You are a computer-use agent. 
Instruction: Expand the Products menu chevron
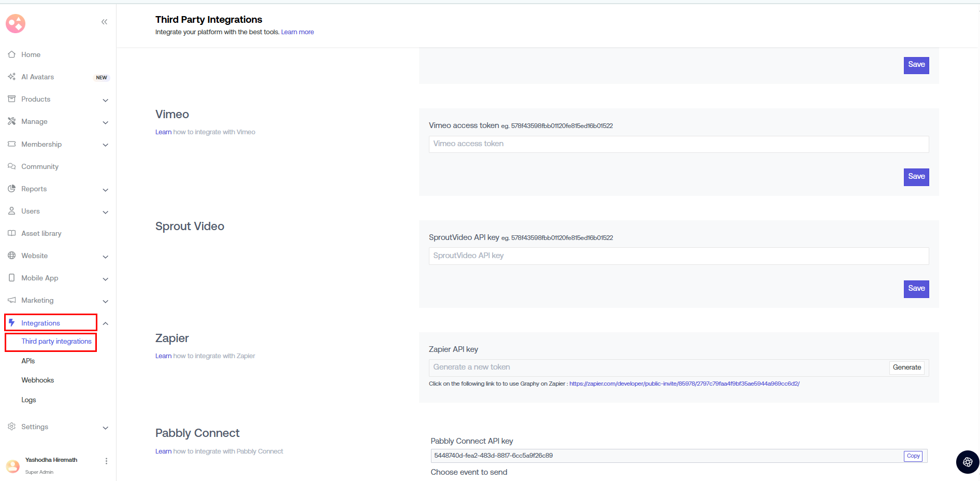(106, 100)
